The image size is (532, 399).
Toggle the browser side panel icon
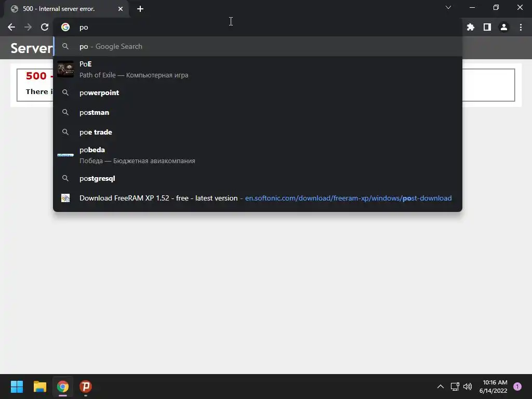pyautogui.click(x=487, y=27)
